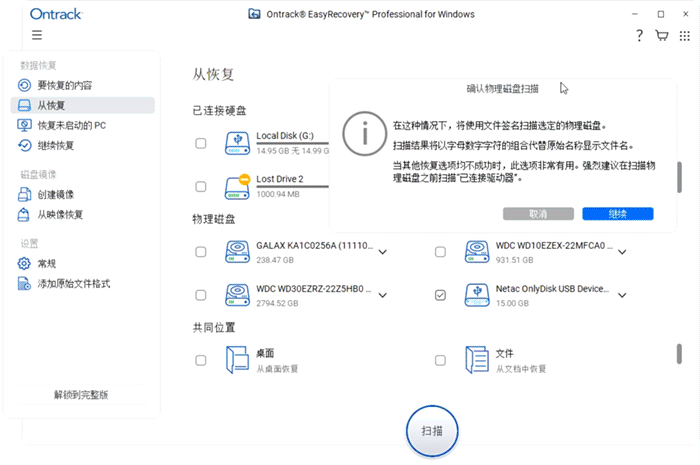
Task: Open the hamburger menu icon
Action: tap(37, 35)
